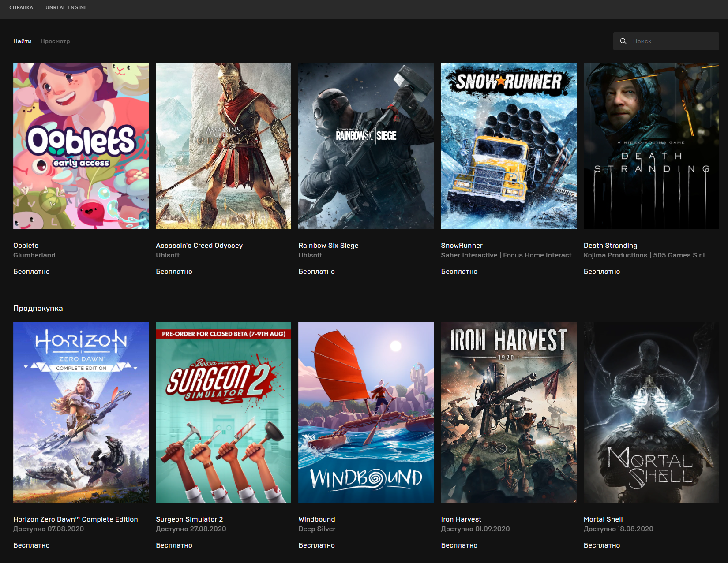Open the СПРАВКА menu item

21,7
